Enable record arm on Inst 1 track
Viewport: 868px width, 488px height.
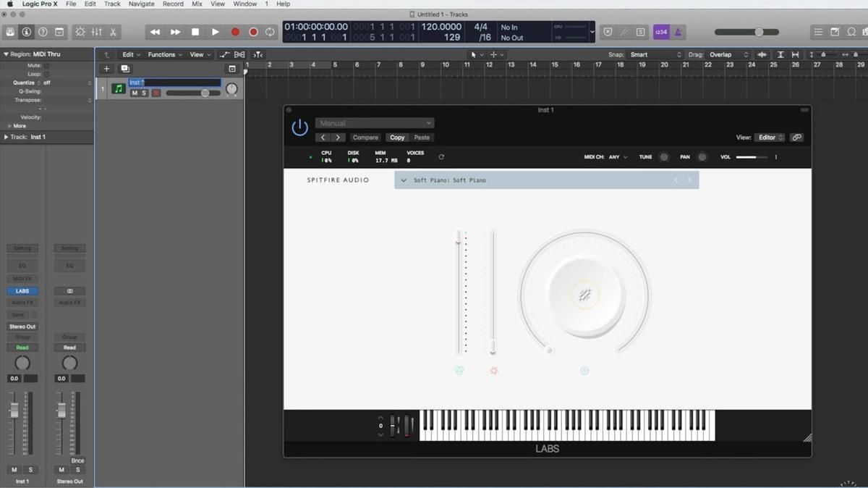(156, 93)
